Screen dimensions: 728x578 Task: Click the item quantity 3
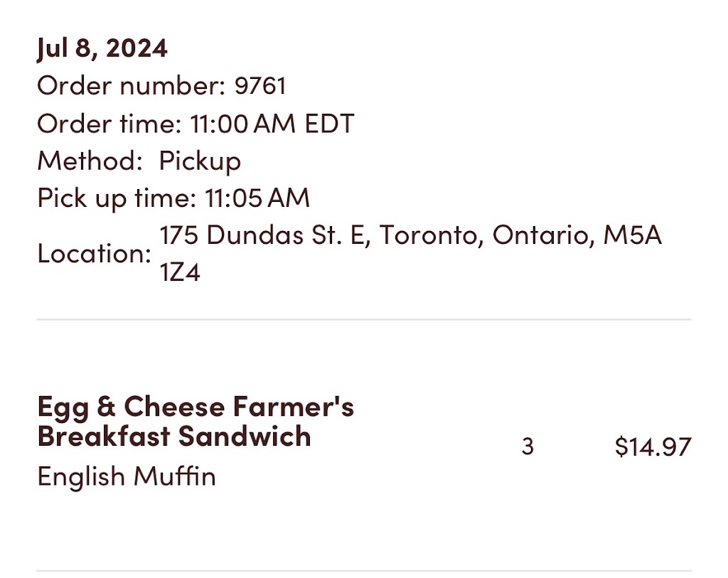coord(528,446)
